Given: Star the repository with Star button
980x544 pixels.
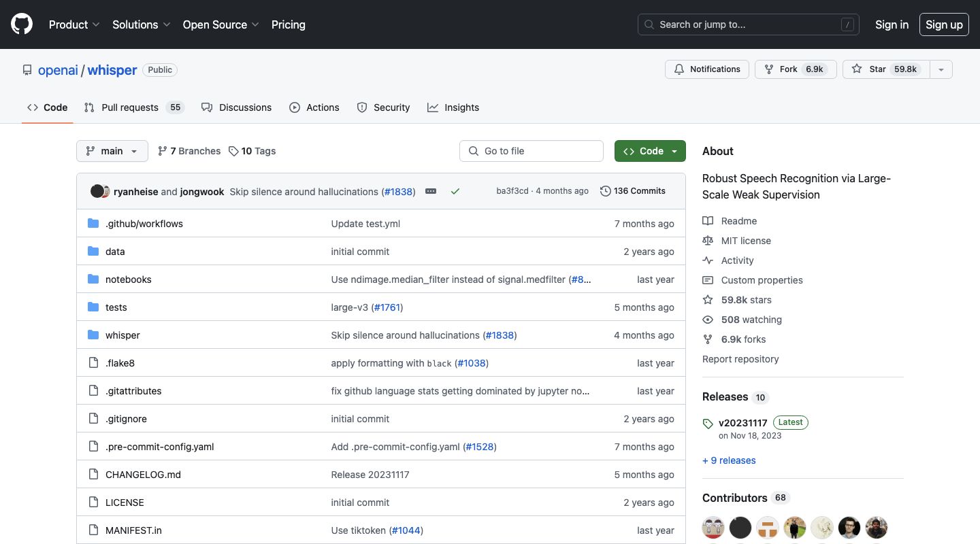Looking at the screenshot, I should click(x=886, y=69).
